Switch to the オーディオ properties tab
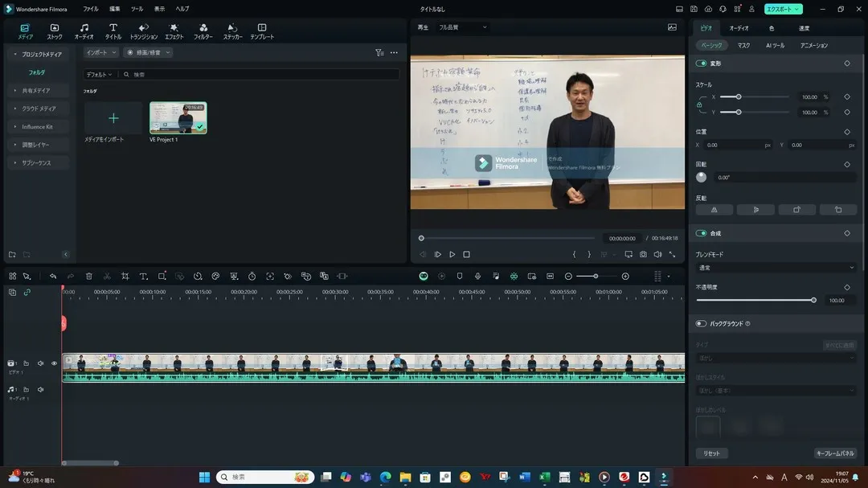The height and width of the screenshot is (488, 868). (739, 27)
